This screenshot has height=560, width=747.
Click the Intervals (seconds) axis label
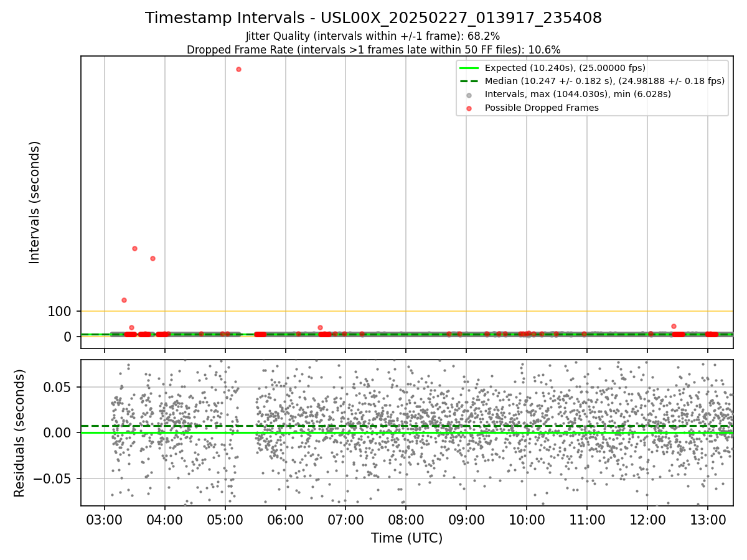tap(35, 202)
